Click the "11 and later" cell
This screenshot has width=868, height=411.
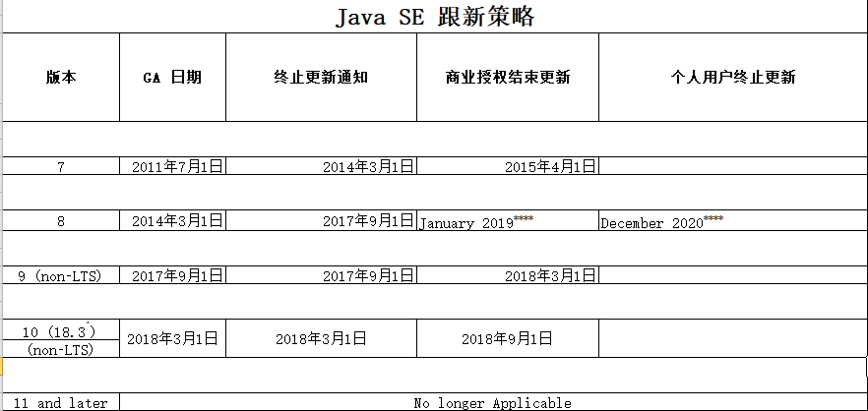tap(60, 403)
